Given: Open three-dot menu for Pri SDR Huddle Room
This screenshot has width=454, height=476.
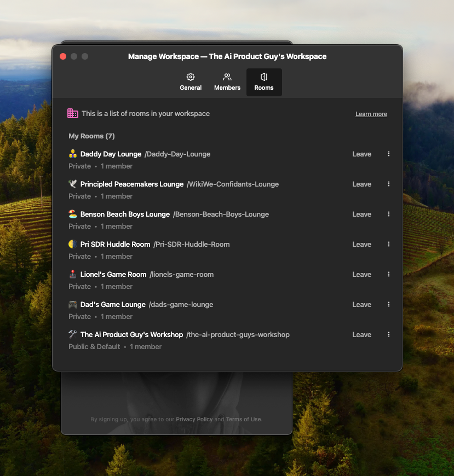Looking at the screenshot, I should pyautogui.click(x=389, y=245).
